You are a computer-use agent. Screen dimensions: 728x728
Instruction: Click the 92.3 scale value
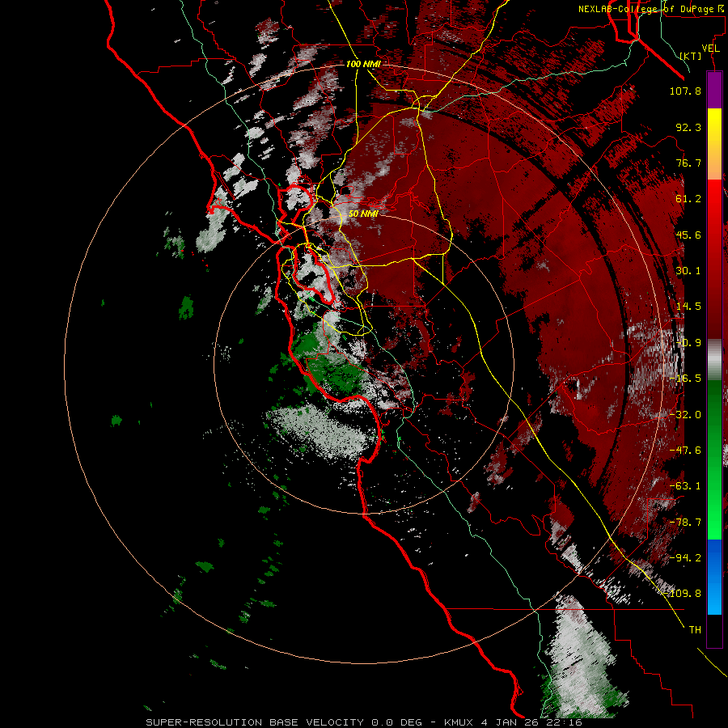[x=688, y=127]
